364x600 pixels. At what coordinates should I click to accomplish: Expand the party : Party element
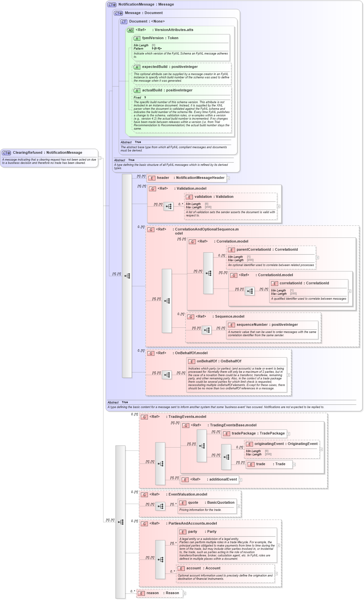click(278, 545)
